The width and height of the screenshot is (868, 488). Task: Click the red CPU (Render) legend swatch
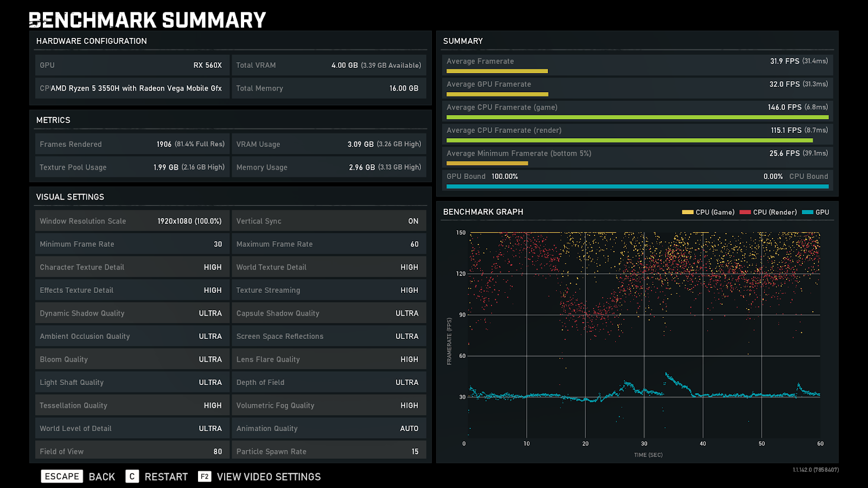(x=745, y=212)
